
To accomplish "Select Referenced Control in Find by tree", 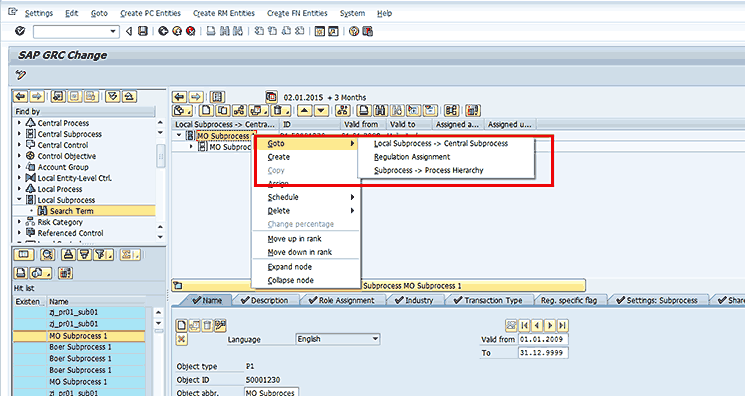I will coord(70,233).
